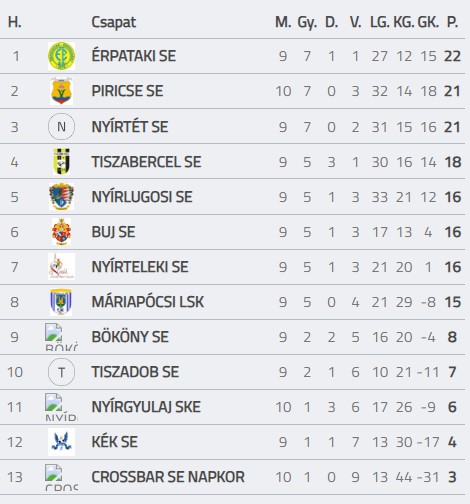Screen dimensions: 470x504
Task: Open the PIRICSE SE team link
Action: [x=127, y=91]
